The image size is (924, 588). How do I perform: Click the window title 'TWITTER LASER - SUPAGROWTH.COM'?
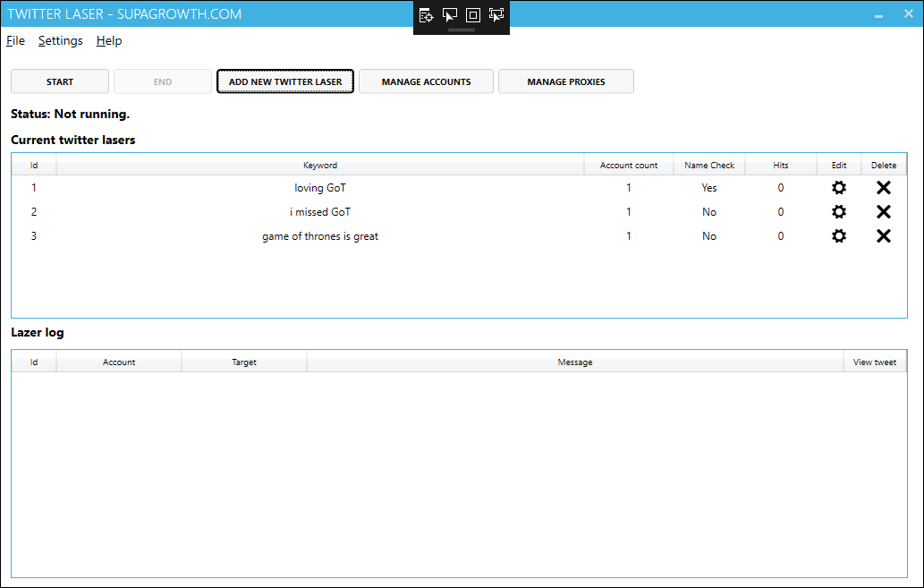(x=124, y=14)
